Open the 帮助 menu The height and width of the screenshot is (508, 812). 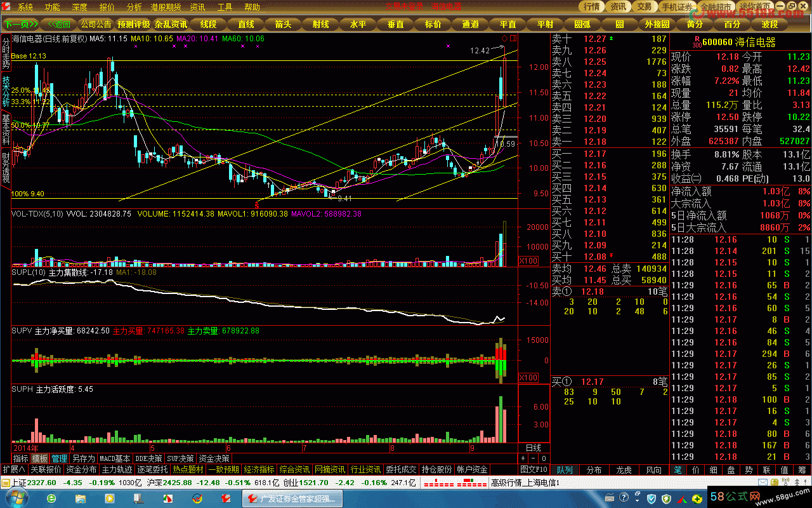[252, 7]
